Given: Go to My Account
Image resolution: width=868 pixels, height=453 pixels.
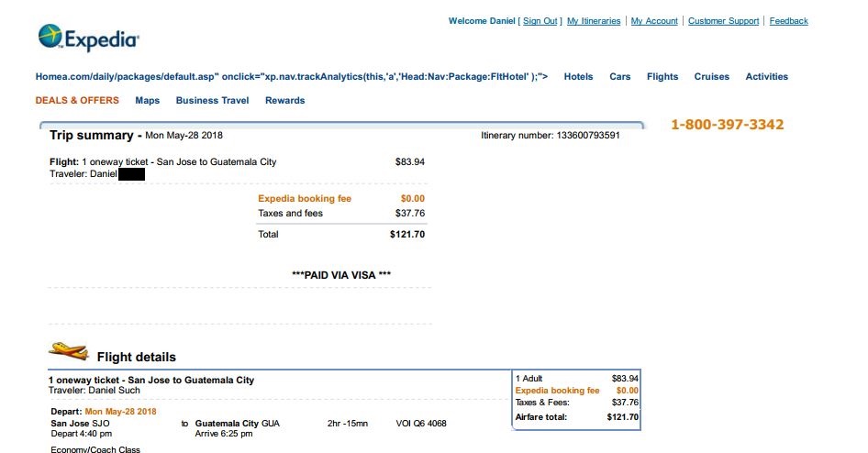Looking at the screenshot, I should (x=654, y=21).
